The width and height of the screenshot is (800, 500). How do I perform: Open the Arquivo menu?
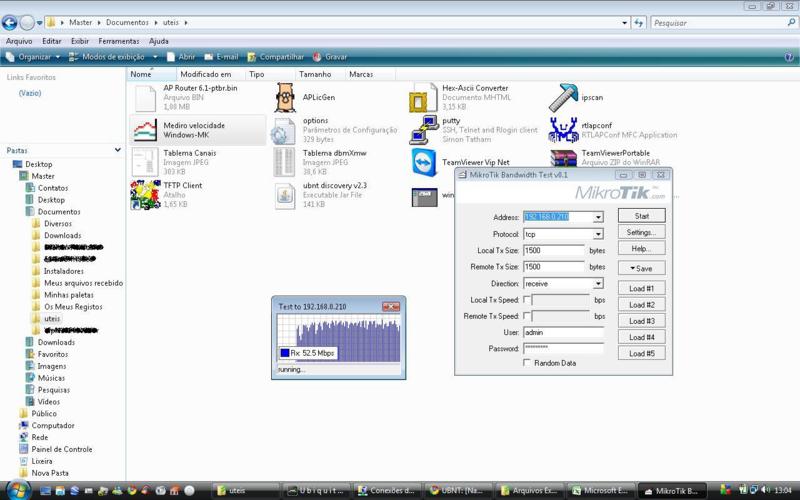point(19,41)
